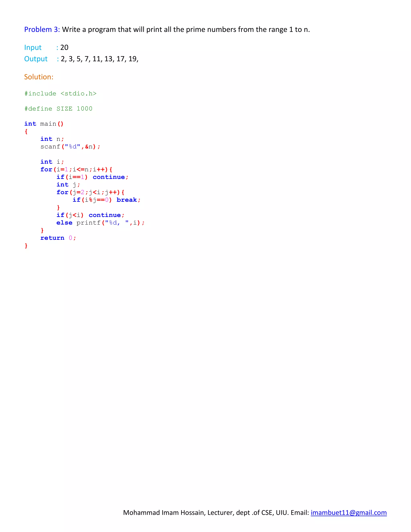Click the 'if(i==1) continue;' line
Viewport: 411px width, 532px height.
(x=92, y=177)
